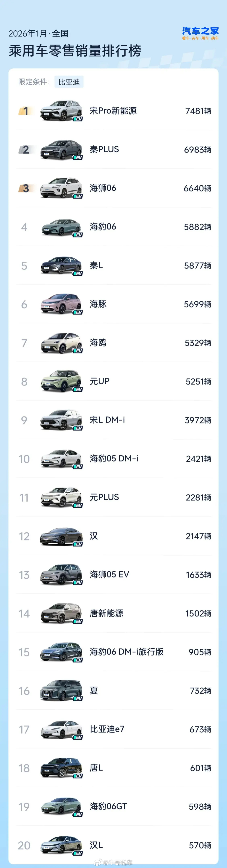Click the silver rank 2 badge
Screen dimensions: 227x868
coord(25,150)
